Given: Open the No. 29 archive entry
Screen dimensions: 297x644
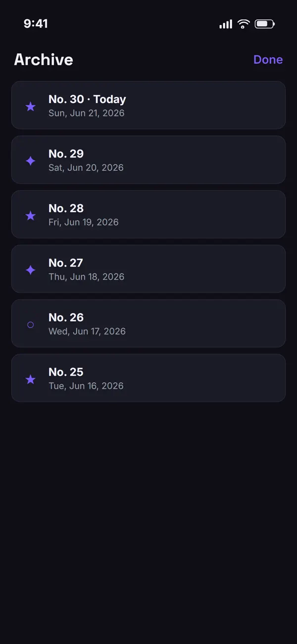Looking at the screenshot, I should click(148, 160).
